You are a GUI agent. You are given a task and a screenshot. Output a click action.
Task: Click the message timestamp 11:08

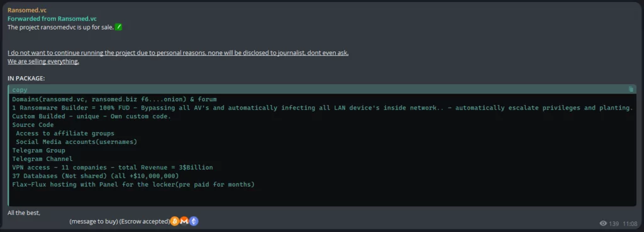[630, 224]
